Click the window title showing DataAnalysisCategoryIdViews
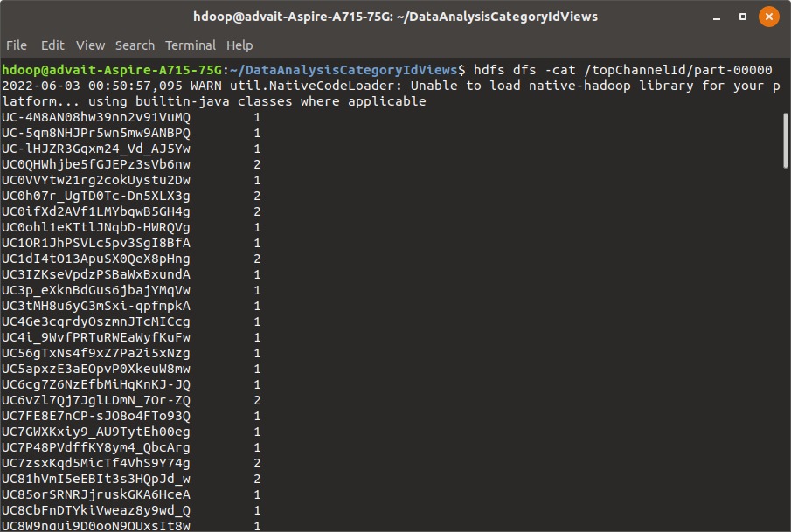Viewport: 791px width, 532px height. [395, 16]
